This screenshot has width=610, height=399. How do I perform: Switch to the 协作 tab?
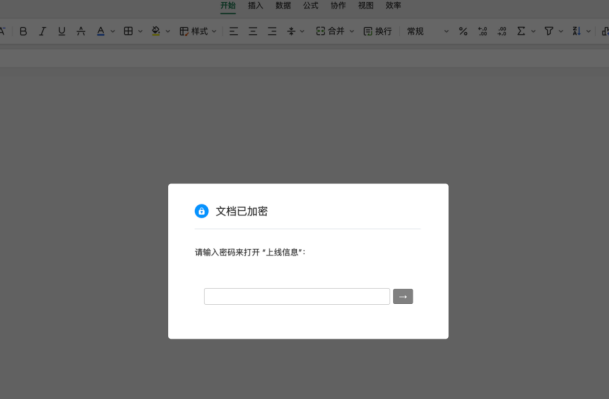click(x=338, y=6)
